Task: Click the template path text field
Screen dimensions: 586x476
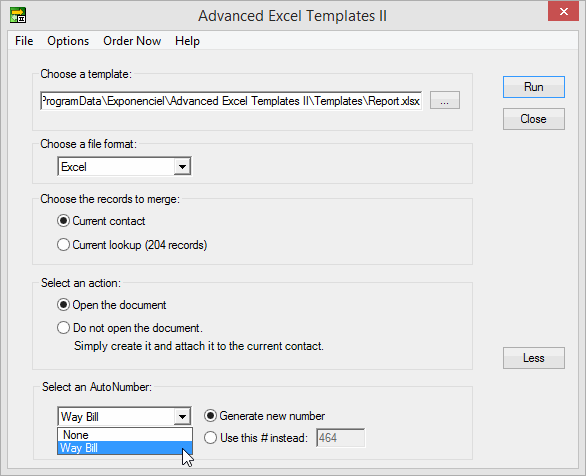Action: tap(231, 101)
